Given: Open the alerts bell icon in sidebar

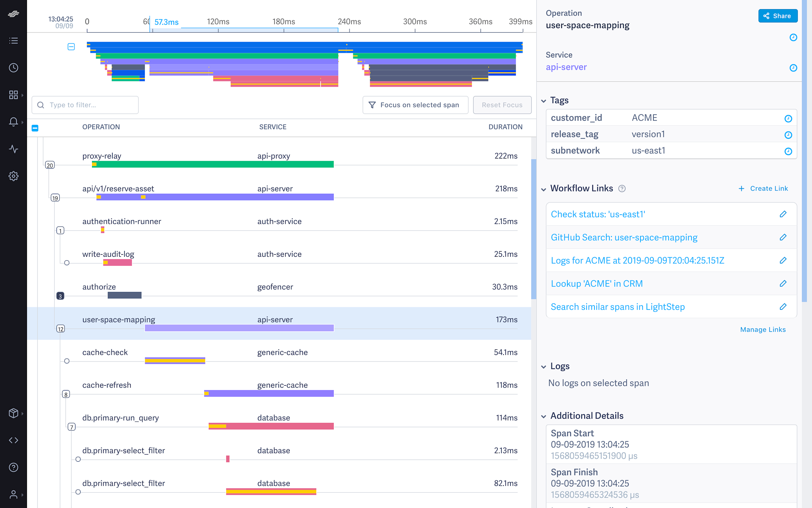Looking at the screenshot, I should click(x=14, y=122).
